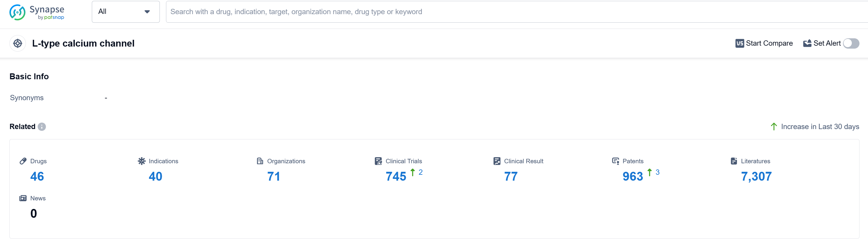Click the Synapse by Patsnap logo
The height and width of the screenshot is (249, 868).
pyautogui.click(x=36, y=12)
